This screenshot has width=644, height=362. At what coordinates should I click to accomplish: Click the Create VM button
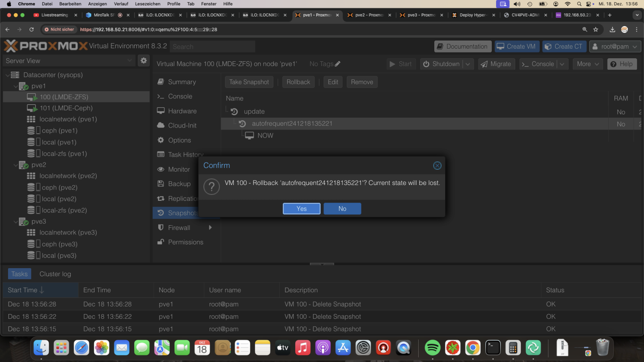[x=517, y=46]
